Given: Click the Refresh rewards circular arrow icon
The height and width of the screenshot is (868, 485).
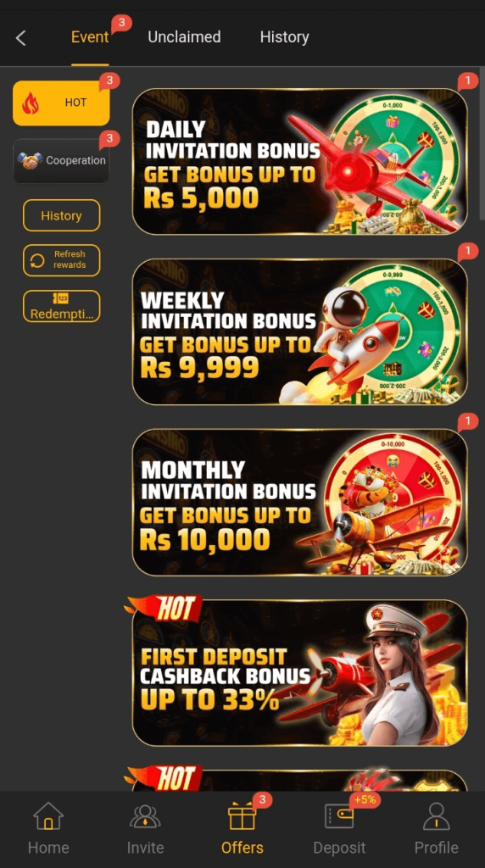Looking at the screenshot, I should tap(37, 260).
